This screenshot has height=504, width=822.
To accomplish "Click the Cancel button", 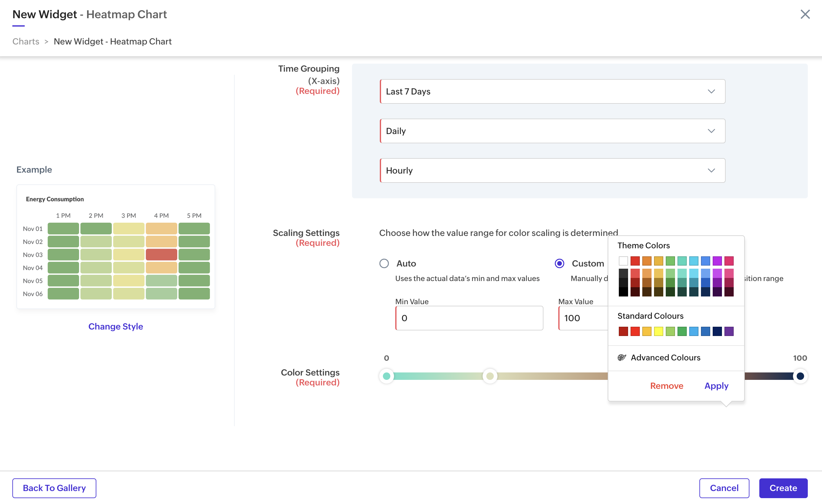I will pyautogui.click(x=724, y=488).
